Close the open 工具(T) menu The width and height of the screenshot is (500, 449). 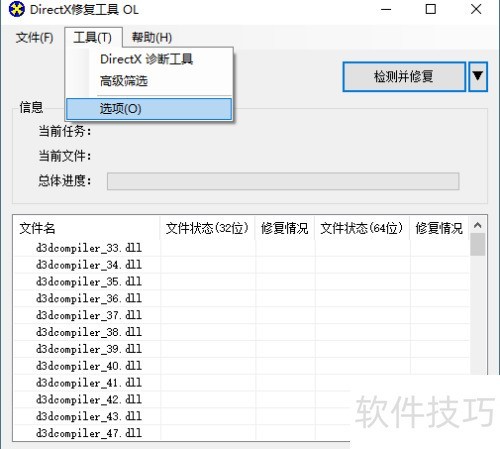(93, 37)
